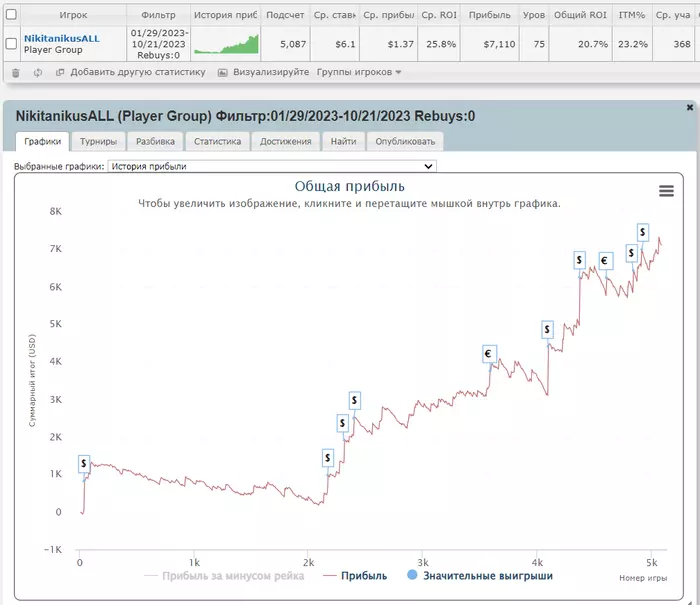Select the 25.8% average ROI cell

(x=439, y=44)
